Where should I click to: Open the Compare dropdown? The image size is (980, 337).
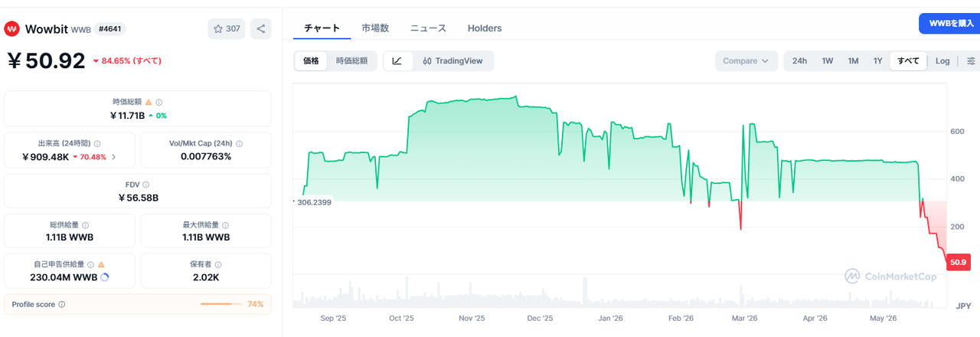coord(746,61)
